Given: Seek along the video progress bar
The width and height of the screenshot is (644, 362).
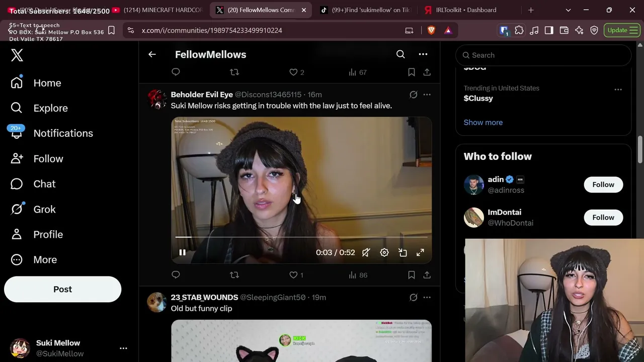Looking at the screenshot, I should [301, 237].
